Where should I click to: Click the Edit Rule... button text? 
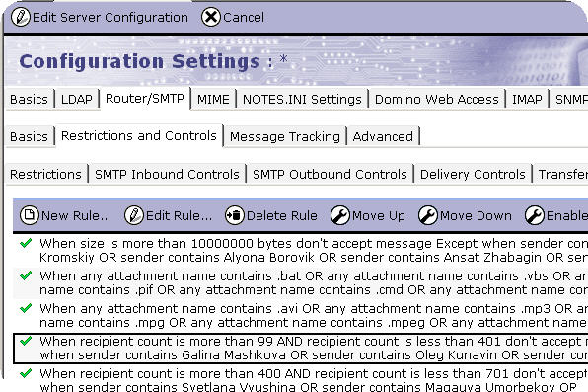[x=179, y=216]
